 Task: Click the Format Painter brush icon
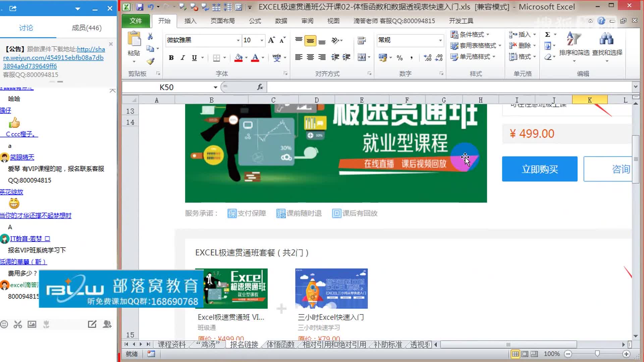tap(151, 61)
